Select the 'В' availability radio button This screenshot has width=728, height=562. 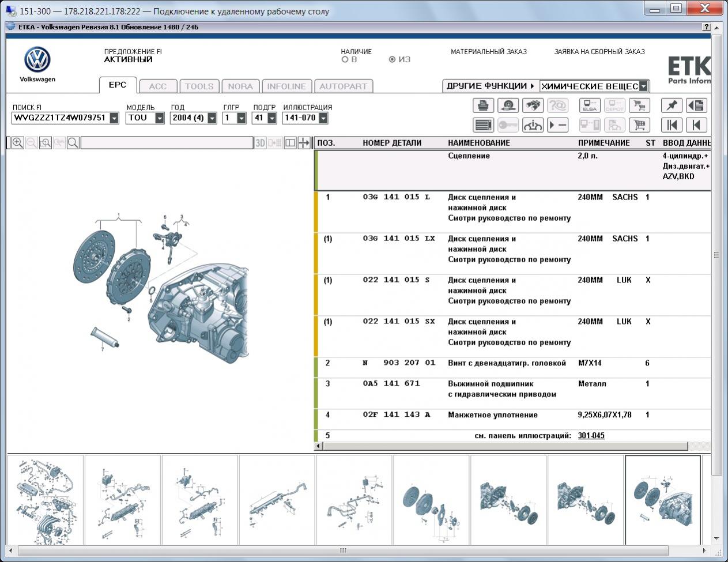pos(345,59)
